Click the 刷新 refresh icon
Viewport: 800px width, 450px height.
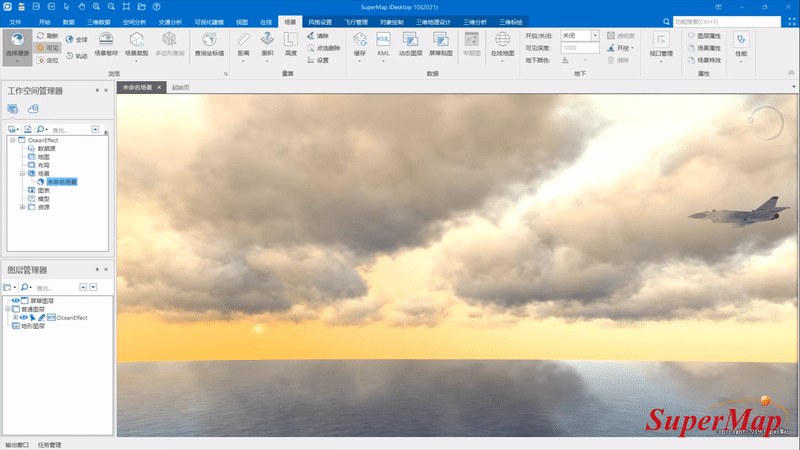coord(41,36)
